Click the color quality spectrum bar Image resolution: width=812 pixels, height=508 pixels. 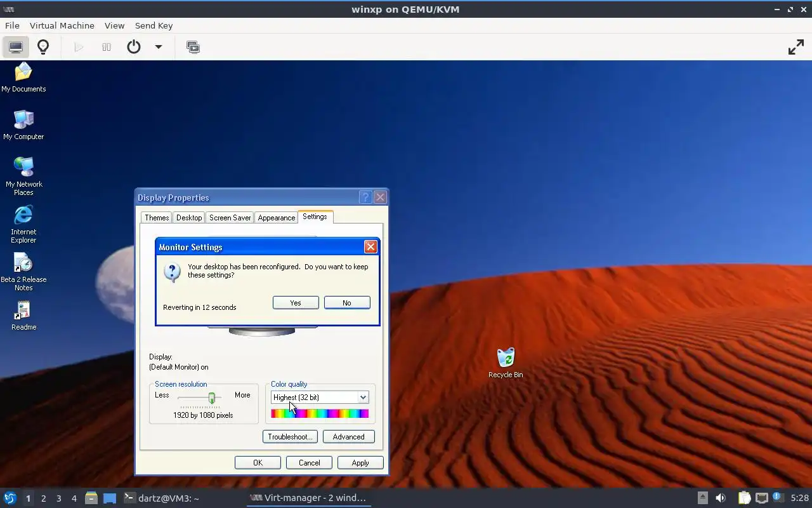[x=320, y=414]
